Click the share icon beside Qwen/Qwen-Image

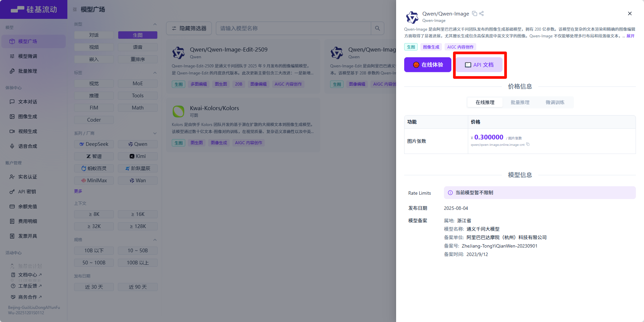481,13
